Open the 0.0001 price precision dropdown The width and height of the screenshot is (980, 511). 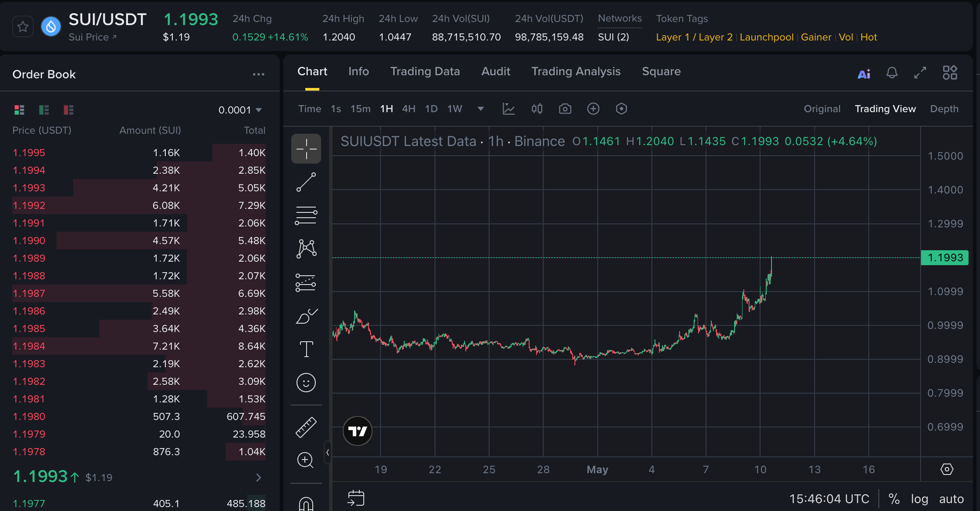[x=240, y=110]
